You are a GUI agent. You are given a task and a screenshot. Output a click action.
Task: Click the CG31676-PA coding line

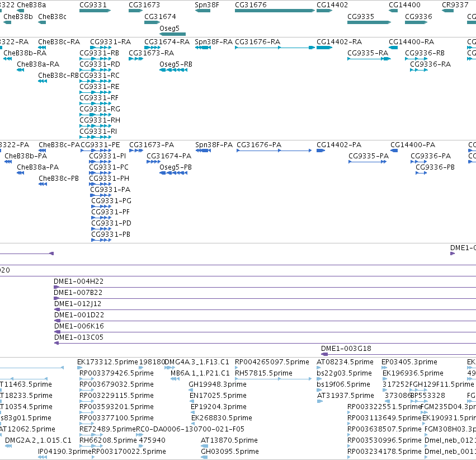click(x=274, y=151)
